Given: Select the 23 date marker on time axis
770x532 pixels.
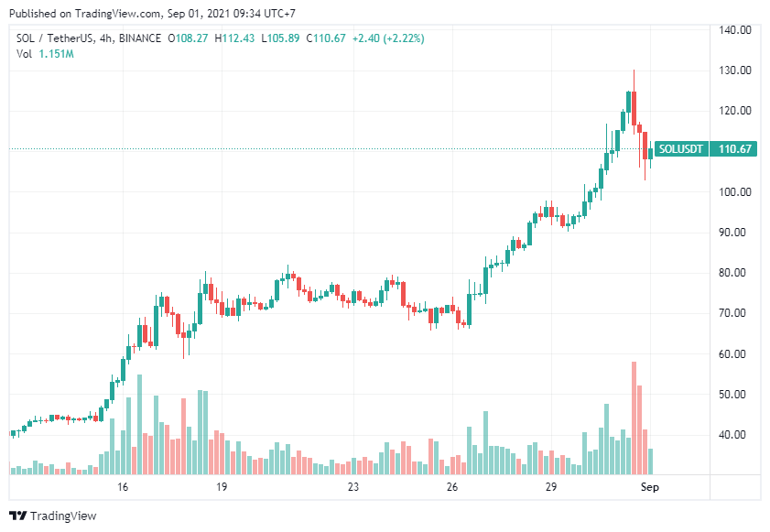Looking at the screenshot, I should click(x=353, y=488).
